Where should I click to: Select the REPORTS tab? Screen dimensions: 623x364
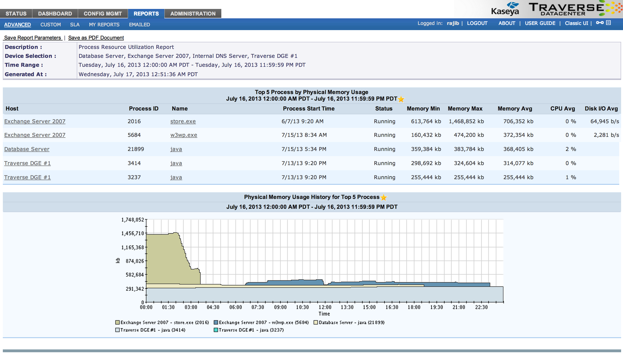146,14
